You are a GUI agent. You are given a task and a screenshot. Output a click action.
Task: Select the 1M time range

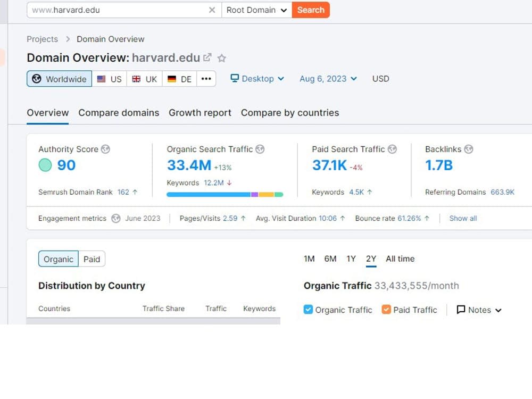click(309, 259)
